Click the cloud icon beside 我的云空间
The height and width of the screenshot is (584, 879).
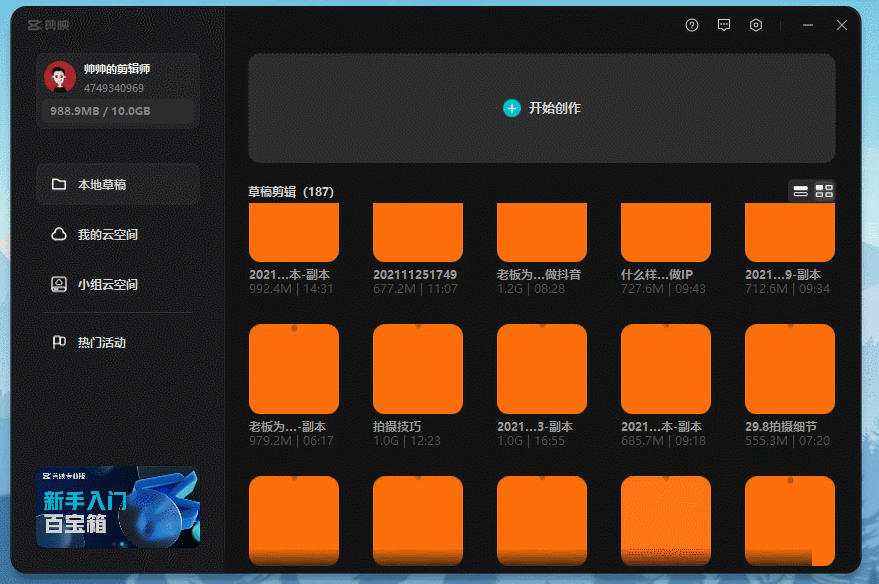tap(59, 235)
